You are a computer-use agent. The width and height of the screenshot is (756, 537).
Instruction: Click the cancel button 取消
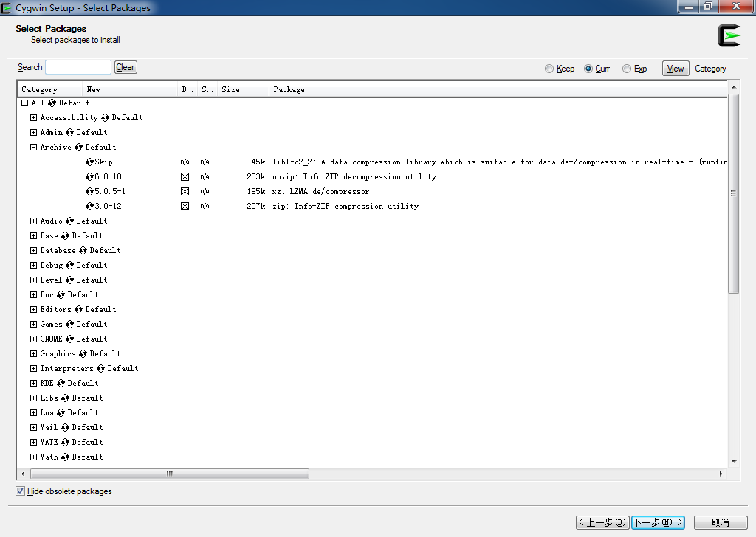721,522
